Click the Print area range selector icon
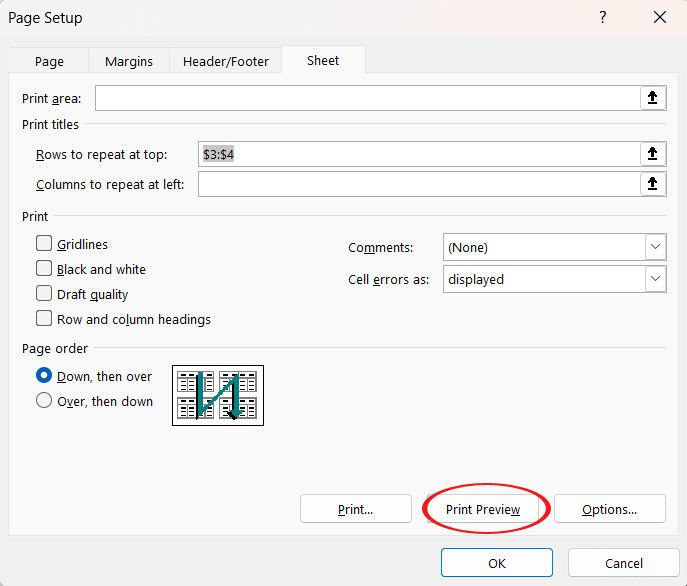 click(x=652, y=98)
